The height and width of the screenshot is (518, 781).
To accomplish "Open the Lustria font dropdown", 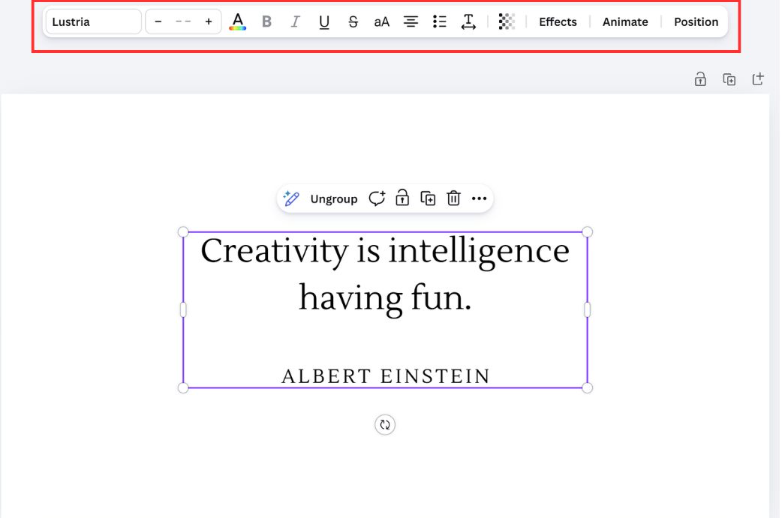I will (x=92, y=22).
